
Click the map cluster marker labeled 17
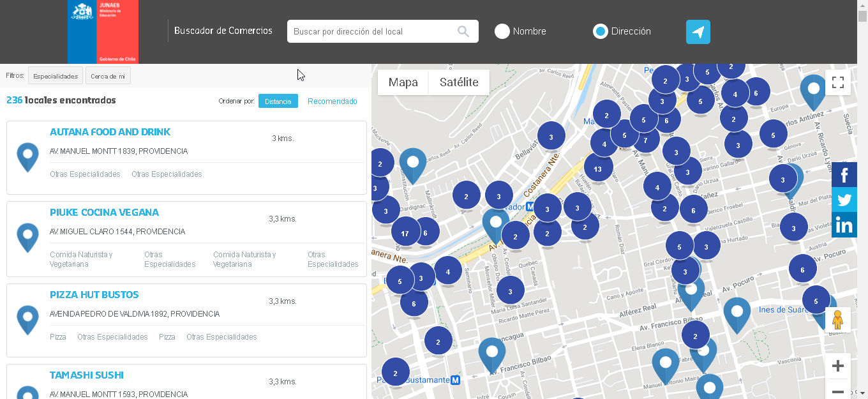[405, 233]
